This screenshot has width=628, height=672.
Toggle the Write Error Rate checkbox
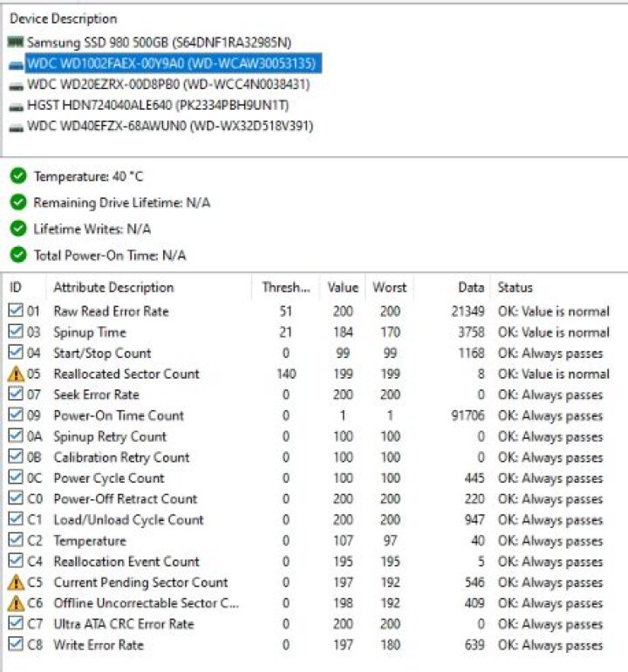pos(16,644)
